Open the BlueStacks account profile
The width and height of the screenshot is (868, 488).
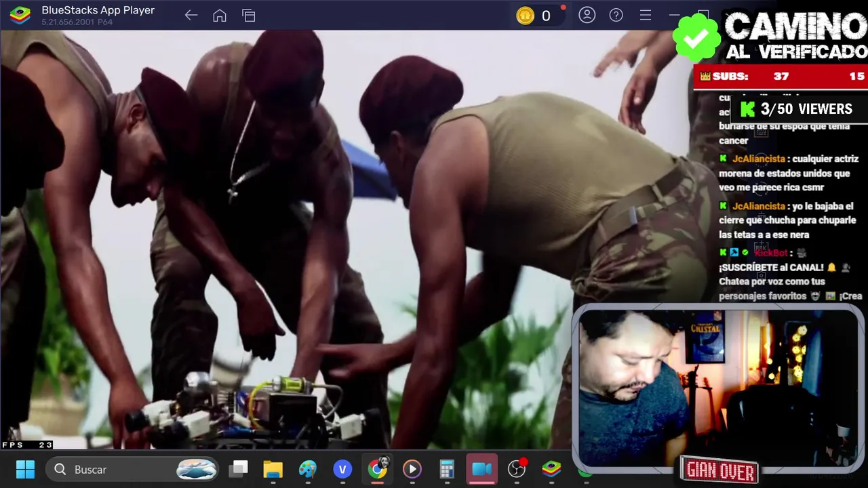[587, 15]
